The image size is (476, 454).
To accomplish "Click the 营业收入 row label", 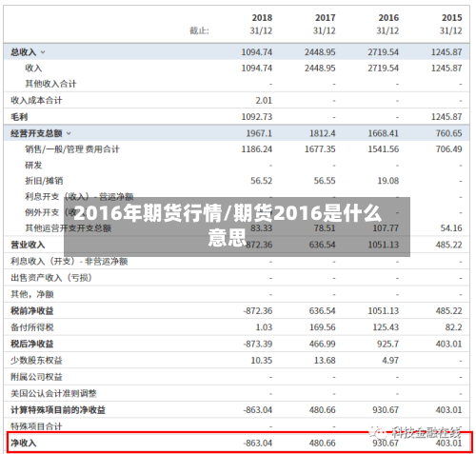I will pyautogui.click(x=28, y=245).
